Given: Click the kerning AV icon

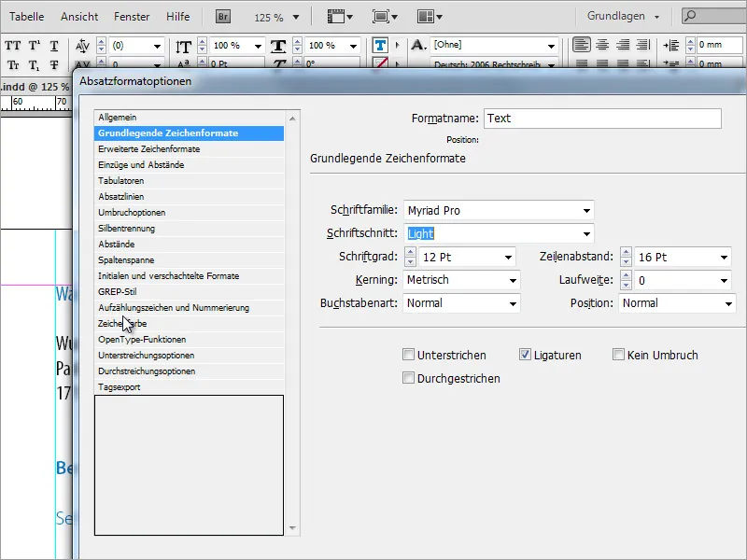Looking at the screenshot, I should (x=82, y=46).
